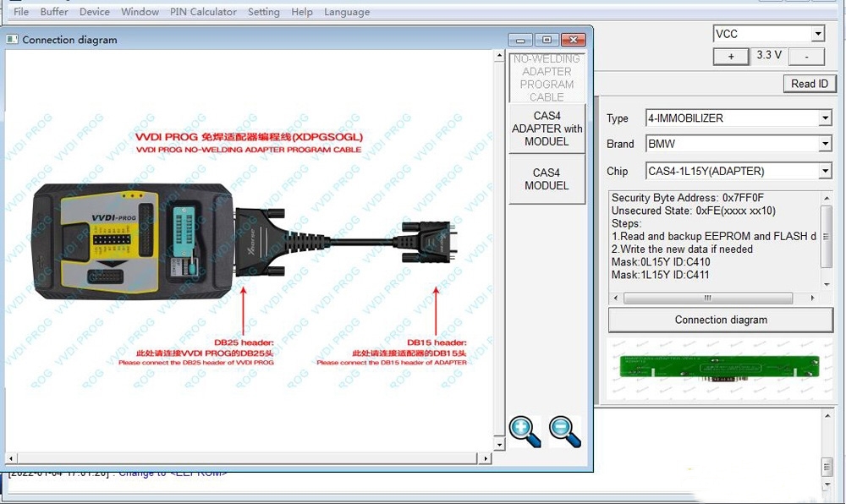This screenshot has width=846, height=504.
Task: Click the 'Type' field label
Action: 618,118
